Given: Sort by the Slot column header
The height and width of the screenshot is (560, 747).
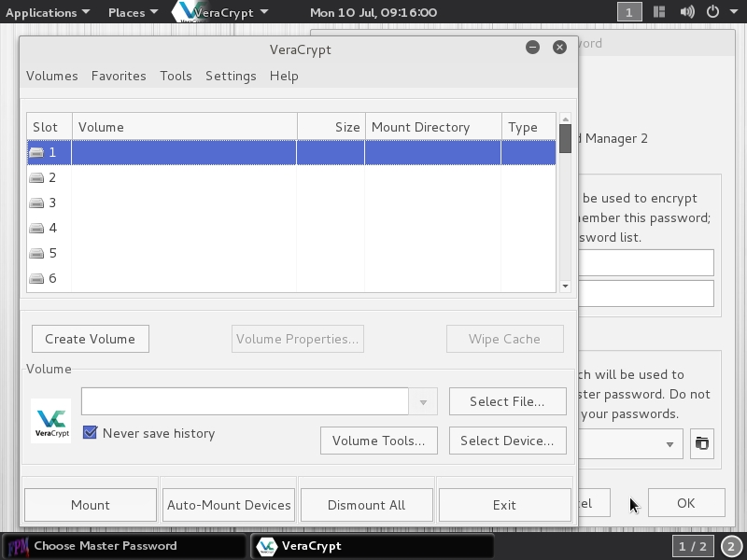Looking at the screenshot, I should click(x=49, y=127).
